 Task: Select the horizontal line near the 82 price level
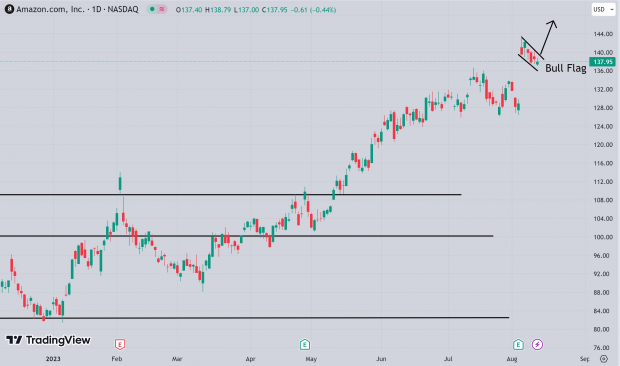pos(255,317)
